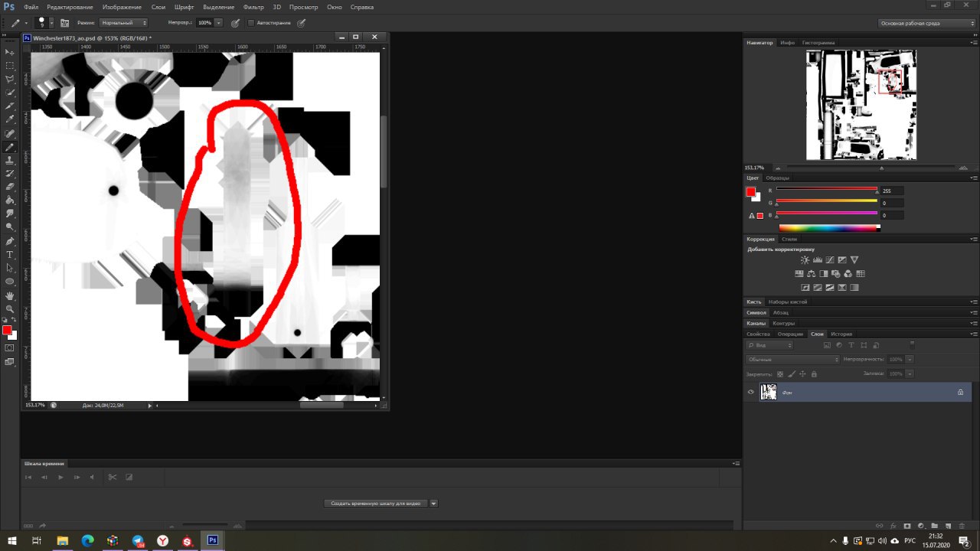The width and height of the screenshot is (980, 551).
Task: Select the Horizontal Type tool
Action: tap(10, 254)
